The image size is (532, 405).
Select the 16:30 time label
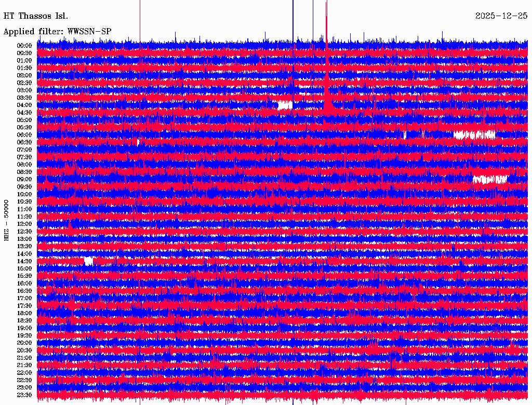[24, 291]
